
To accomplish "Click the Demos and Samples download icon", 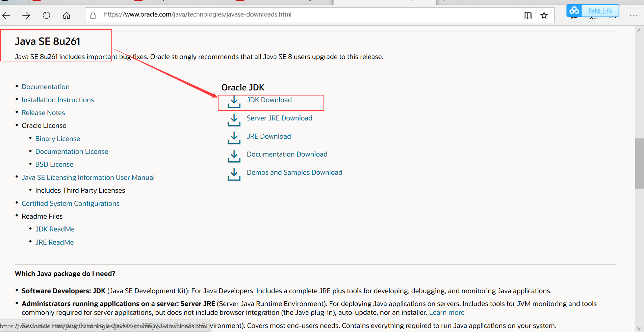I will 234,174.
